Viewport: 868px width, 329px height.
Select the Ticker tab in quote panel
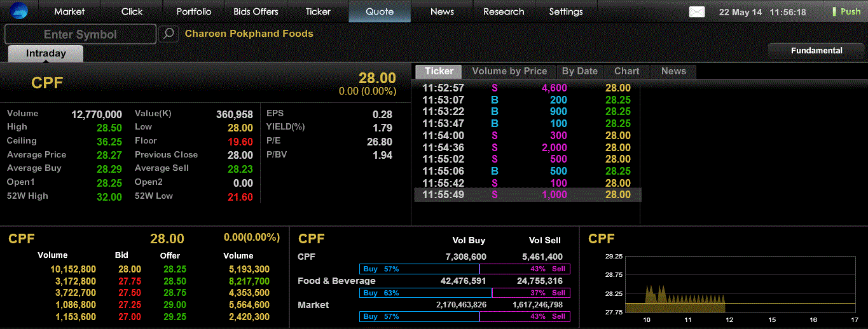click(439, 71)
